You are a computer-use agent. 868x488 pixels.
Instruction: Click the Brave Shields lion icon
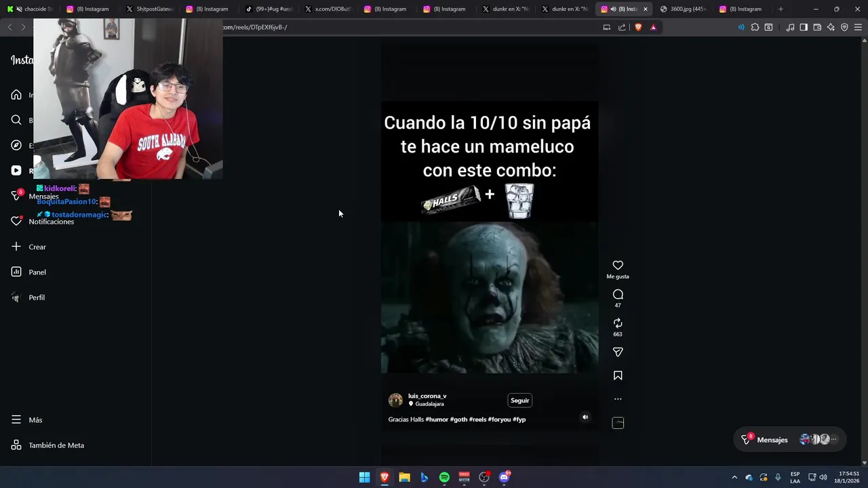click(638, 27)
